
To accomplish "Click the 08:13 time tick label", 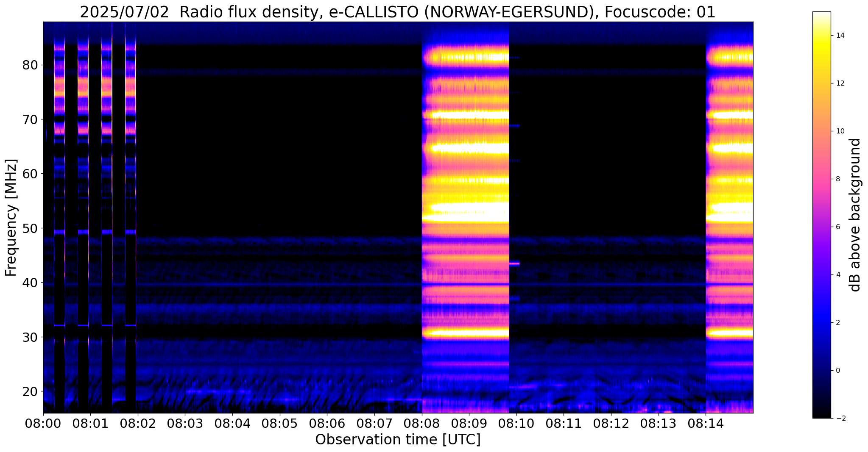I will (659, 423).
